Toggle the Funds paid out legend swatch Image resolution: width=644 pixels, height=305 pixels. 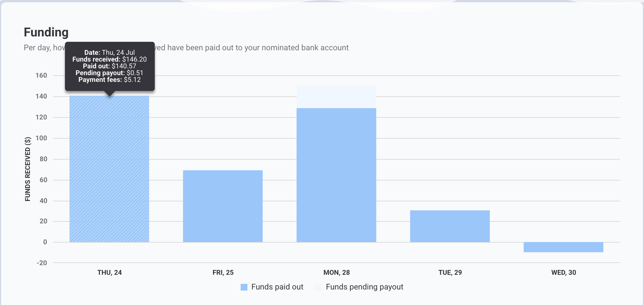click(x=244, y=287)
